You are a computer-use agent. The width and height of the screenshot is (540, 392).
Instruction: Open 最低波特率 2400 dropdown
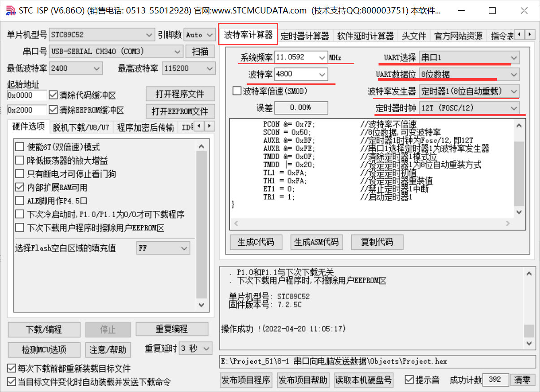[x=75, y=68]
